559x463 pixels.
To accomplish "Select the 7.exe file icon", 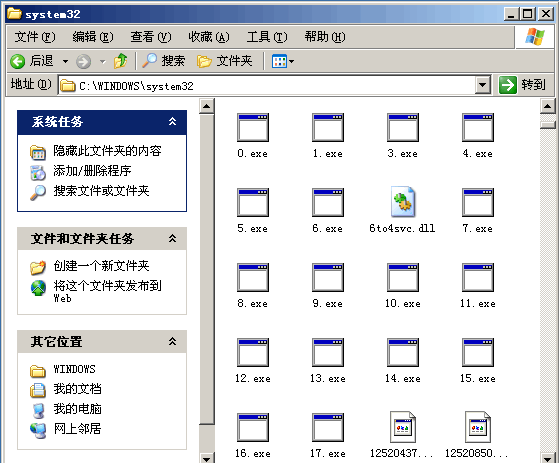I will (x=478, y=202).
